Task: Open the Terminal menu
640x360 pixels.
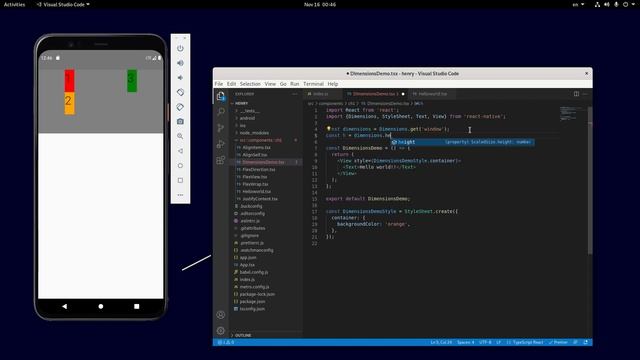Action: 313,84
